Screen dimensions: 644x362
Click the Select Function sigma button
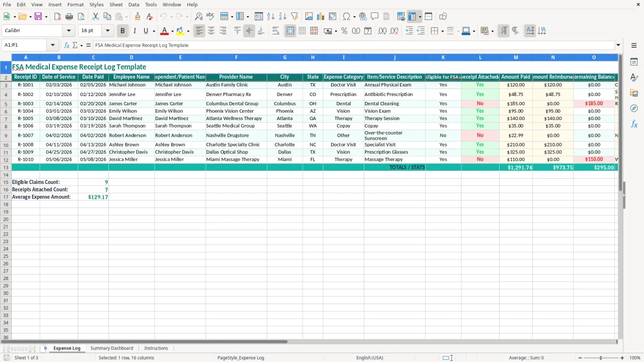(x=75, y=45)
